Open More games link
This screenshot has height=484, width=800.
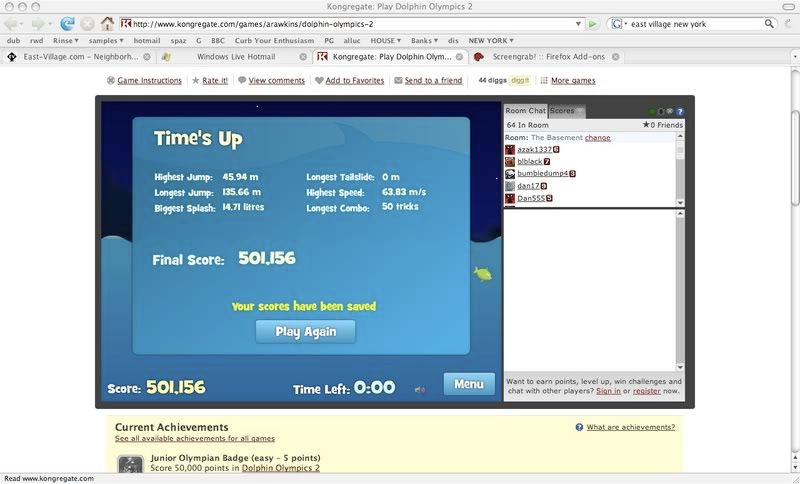pyautogui.click(x=573, y=81)
